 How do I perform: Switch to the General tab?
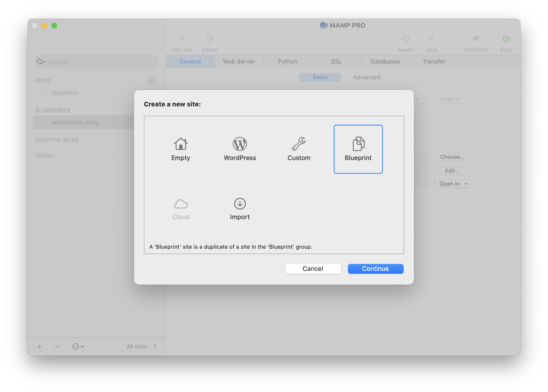[x=190, y=62]
